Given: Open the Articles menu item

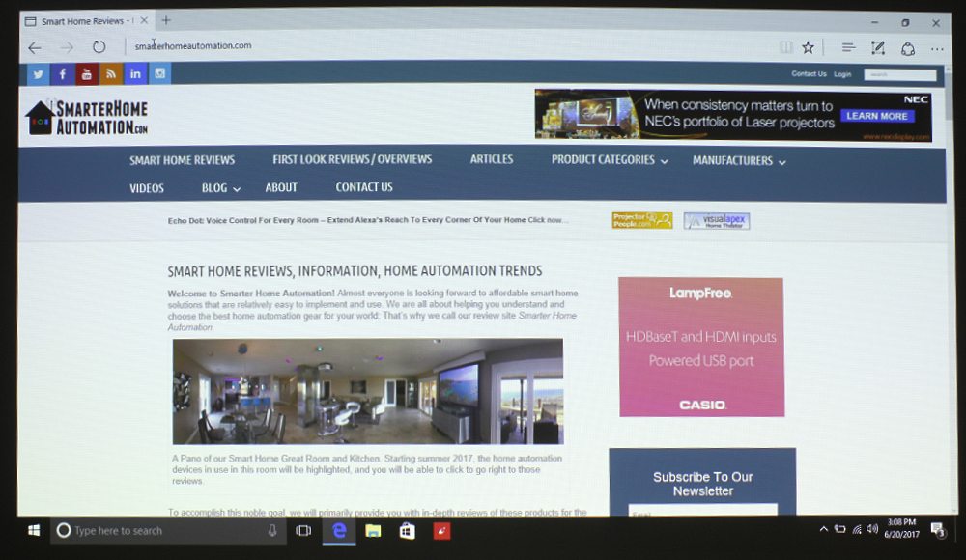Looking at the screenshot, I should pos(491,159).
